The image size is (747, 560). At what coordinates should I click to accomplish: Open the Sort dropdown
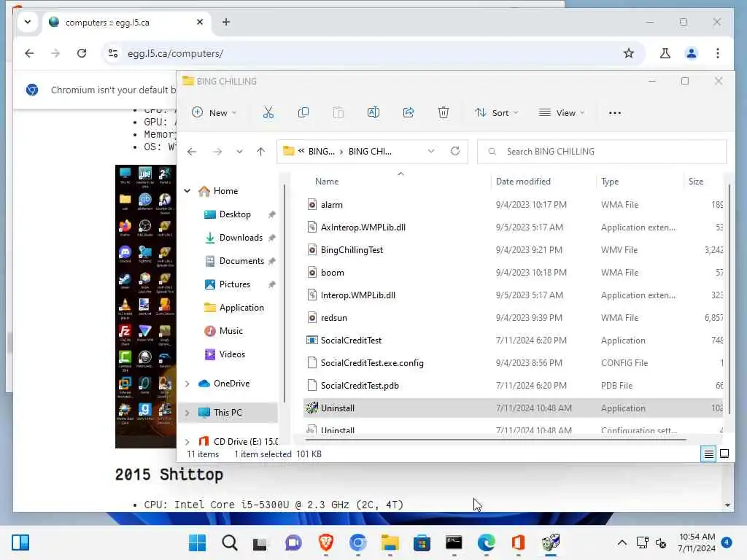pos(496,113)
